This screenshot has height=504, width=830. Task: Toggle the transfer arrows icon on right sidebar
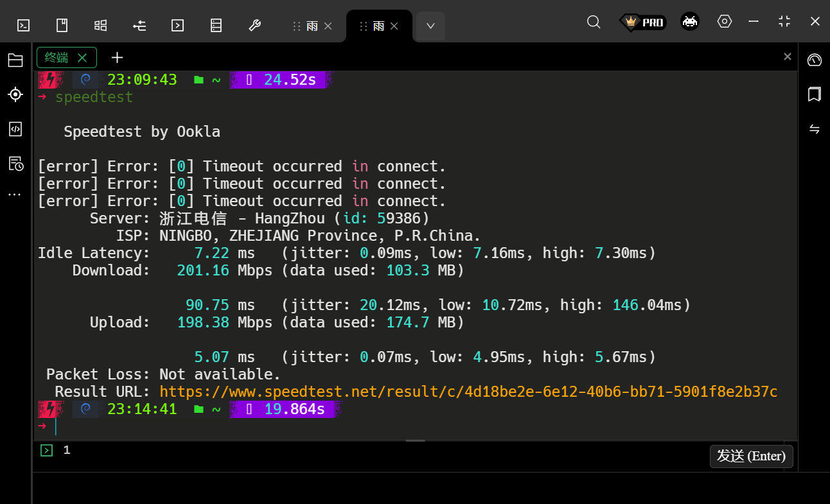pyautogui.click(x=814, y=129)
